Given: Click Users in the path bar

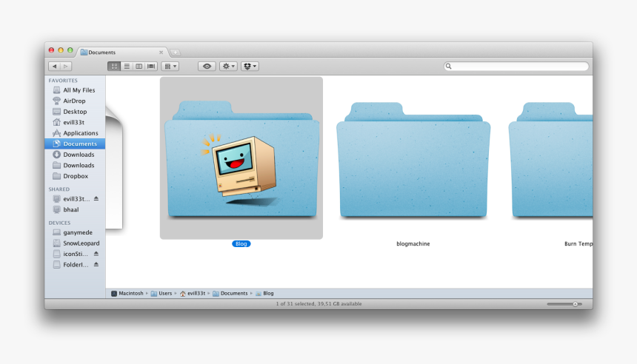Looking at the screenshot, I should tap(161, 294).
